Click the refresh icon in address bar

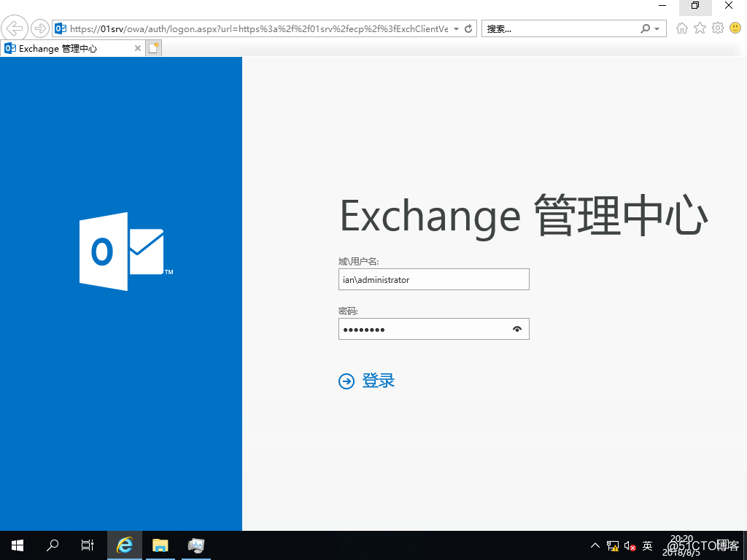468,29
